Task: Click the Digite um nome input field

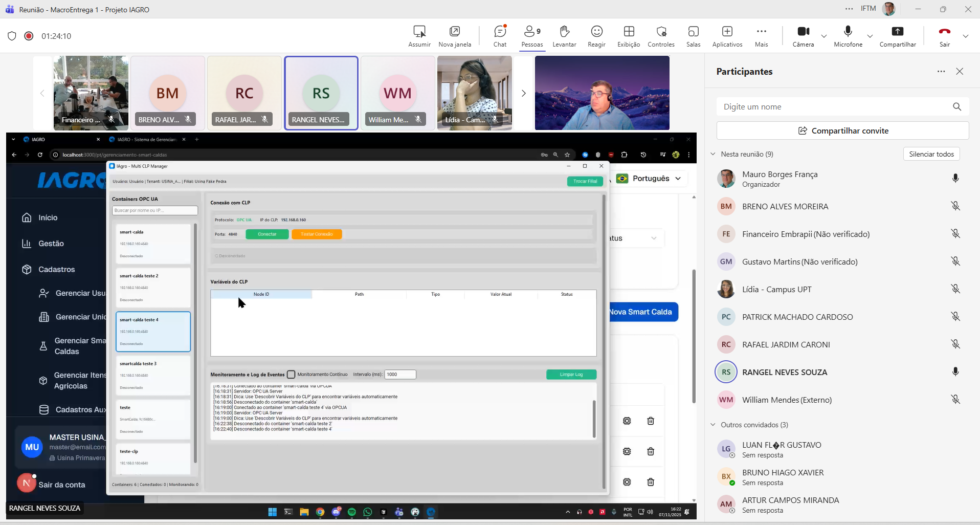Action: click(834, 107)
